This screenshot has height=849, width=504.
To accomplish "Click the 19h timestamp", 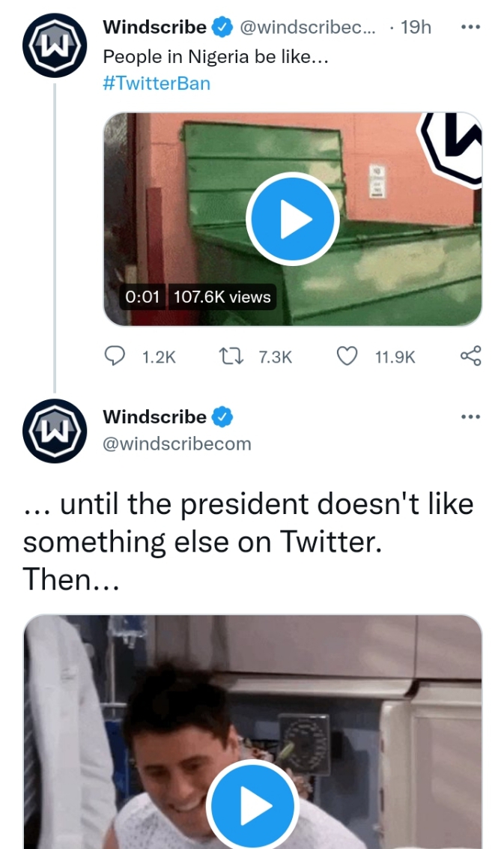I will (x=416, y=28).
